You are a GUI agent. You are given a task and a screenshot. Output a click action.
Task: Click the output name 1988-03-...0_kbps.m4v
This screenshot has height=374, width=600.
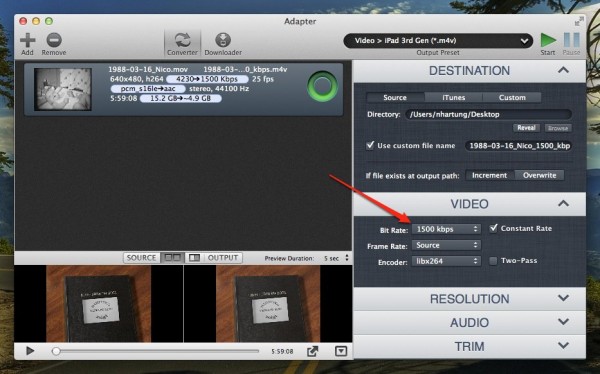[x=245, y=70]
